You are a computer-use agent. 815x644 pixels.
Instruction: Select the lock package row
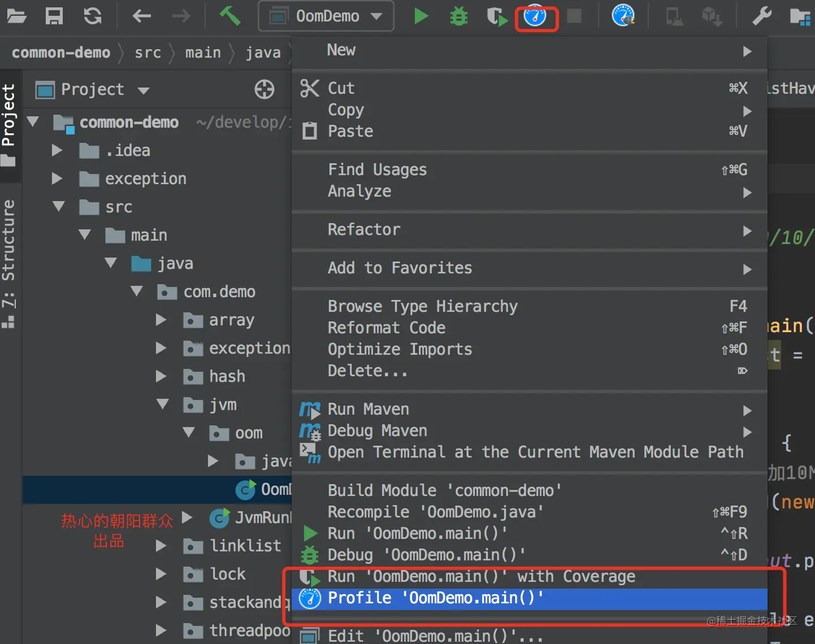[x=157, y=574]
